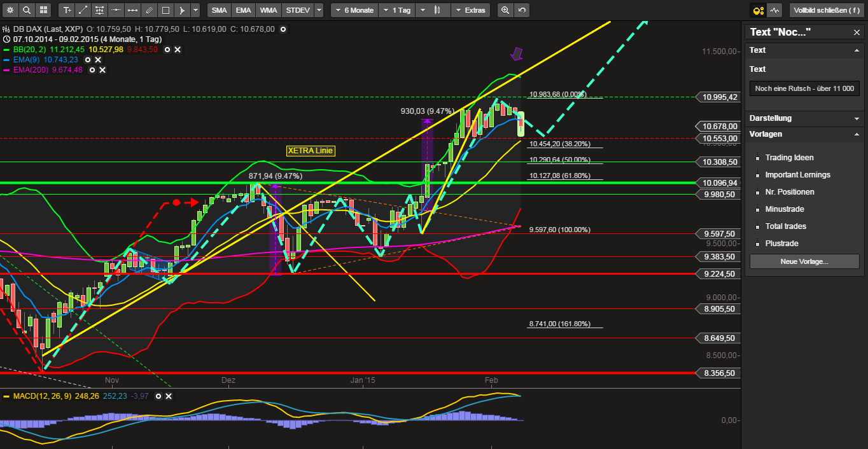
Task: Toggle visibility of MACD(12, 26, 9) indicator
Action: coord(159,396)
